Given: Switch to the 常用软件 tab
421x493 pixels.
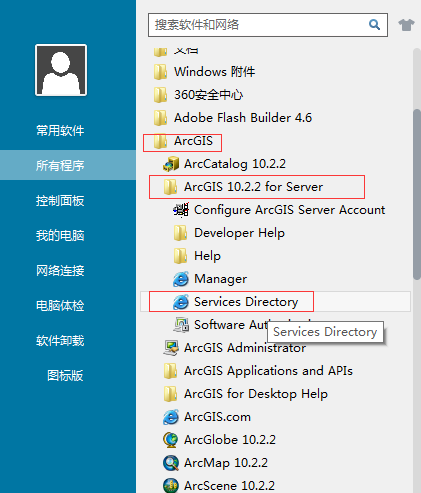Looking at the screenshot, I should 60,130.
